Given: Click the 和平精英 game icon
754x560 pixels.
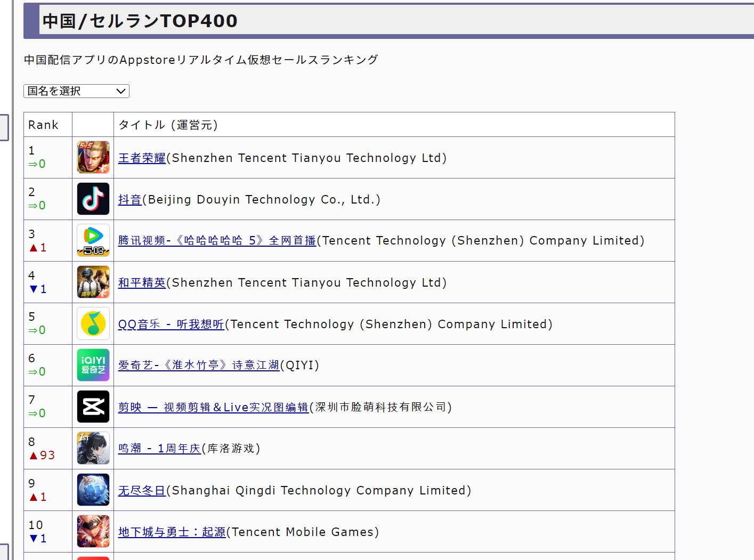Looking at the screenshot, I should [x=93, y=282].
